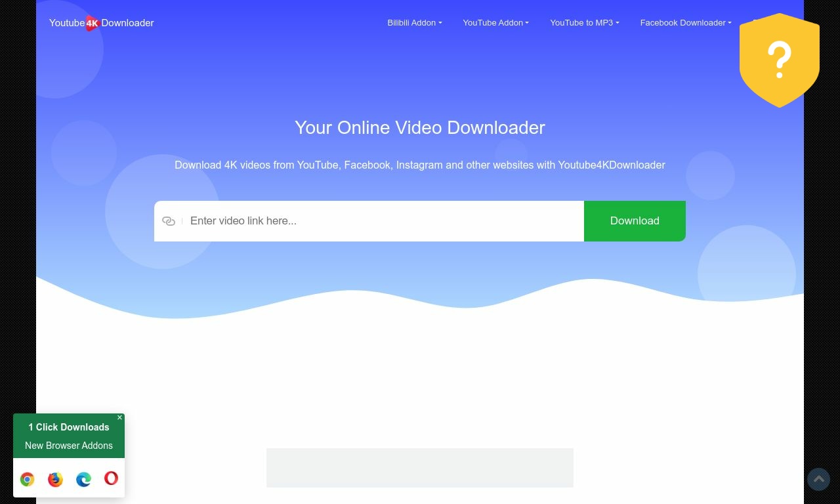Click the New Browser Addons text
Image resolution: width=840 pixels, height=504 pixels.
click(x=69, y=446)
